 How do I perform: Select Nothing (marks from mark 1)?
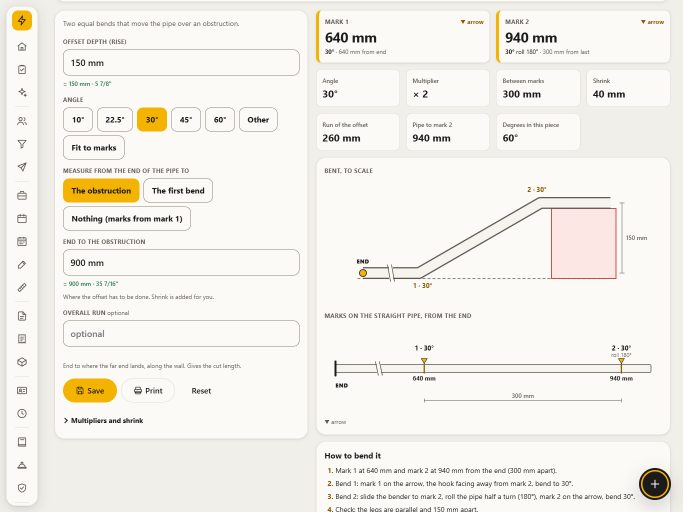127,219
